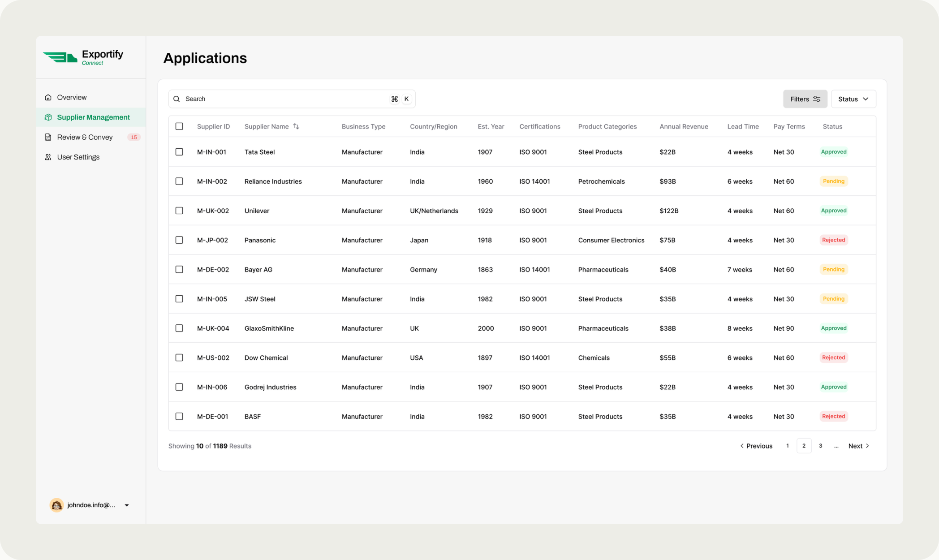This screenshot has height=560, width=939.
Task: Go to the Previous page
Action: pyautogui.click(x=756, y=446)
